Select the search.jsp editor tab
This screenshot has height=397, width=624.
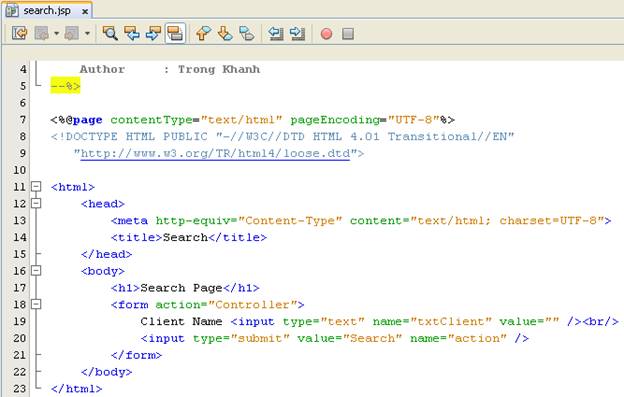[47, 11]
